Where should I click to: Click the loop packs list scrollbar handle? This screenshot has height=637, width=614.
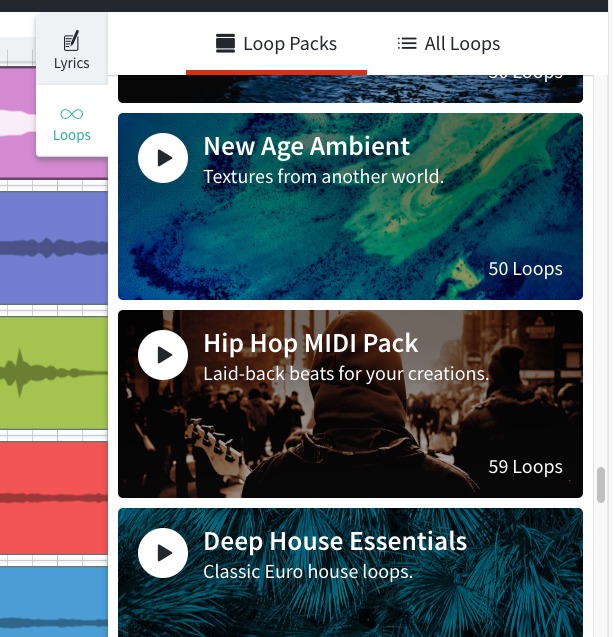[601, 485]
